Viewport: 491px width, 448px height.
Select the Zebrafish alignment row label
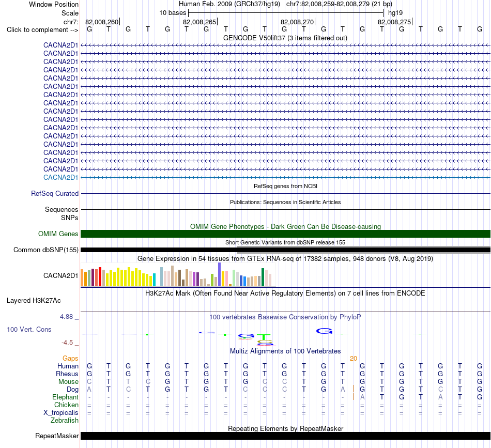click(65, 421)
